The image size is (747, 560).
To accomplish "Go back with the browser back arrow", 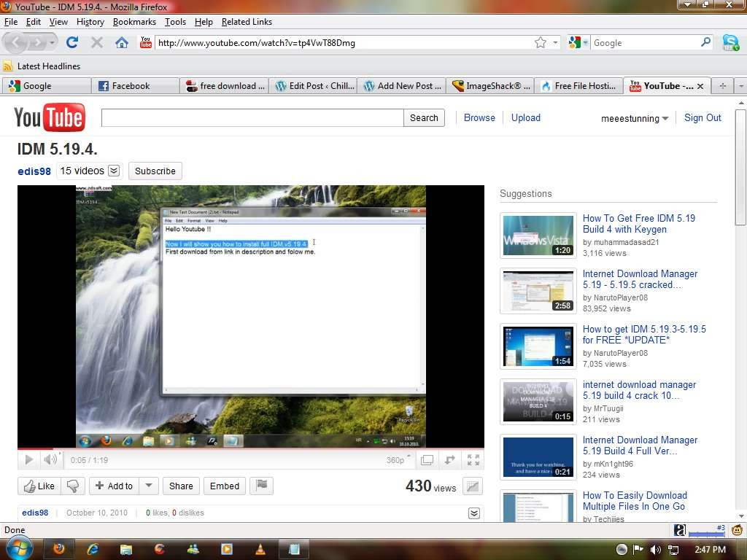I will point(16,43).
